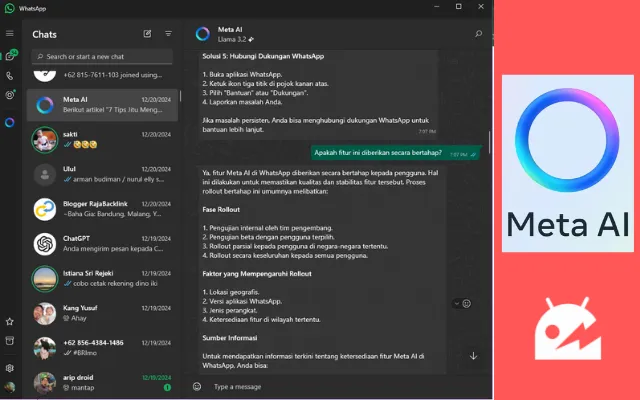Click the unread badge on arip droid chat
The width and height of the screenshot is (640, 400).
pos(167,387)
